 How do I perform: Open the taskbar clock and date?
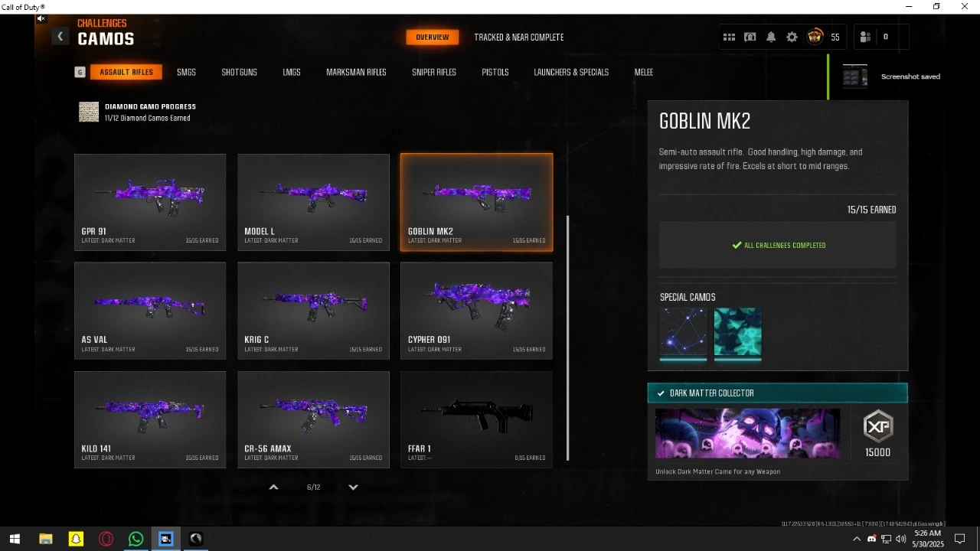tap(927, 539)
